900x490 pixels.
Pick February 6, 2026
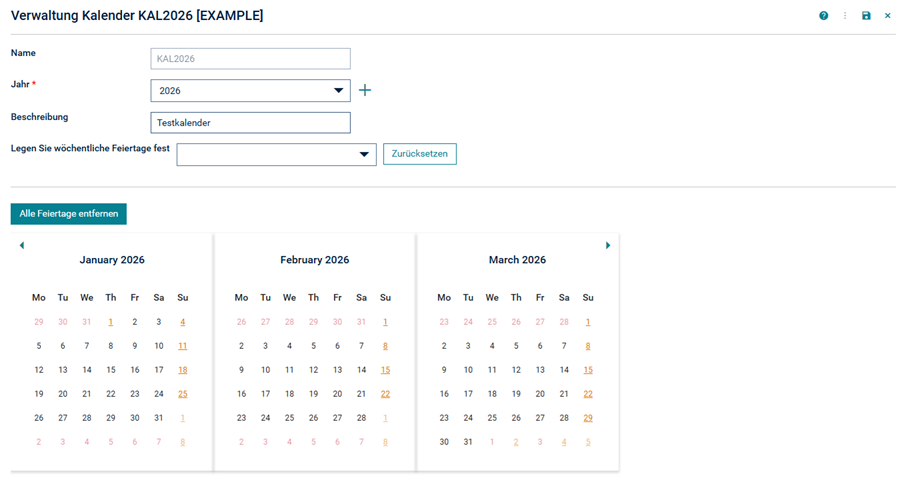(x=338, y=346)
